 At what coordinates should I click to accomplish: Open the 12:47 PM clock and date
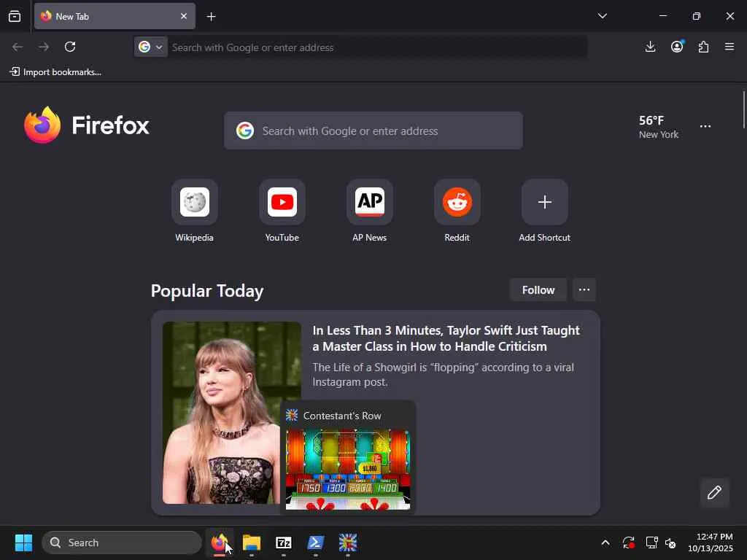click(x=711, y=542)
